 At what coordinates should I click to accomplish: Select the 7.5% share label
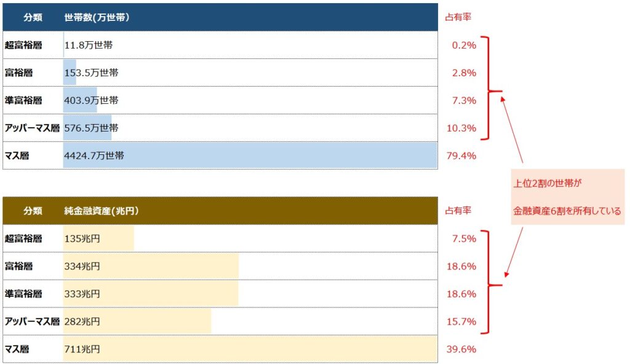pyautogui.click(x=464, y=239)
